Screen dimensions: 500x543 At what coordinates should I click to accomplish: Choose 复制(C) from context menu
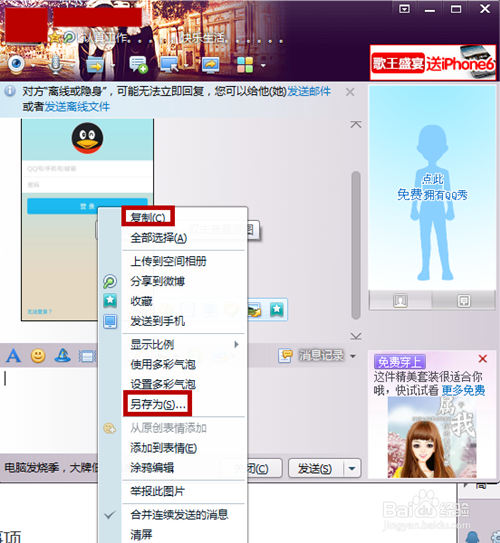tap(148, 217)
